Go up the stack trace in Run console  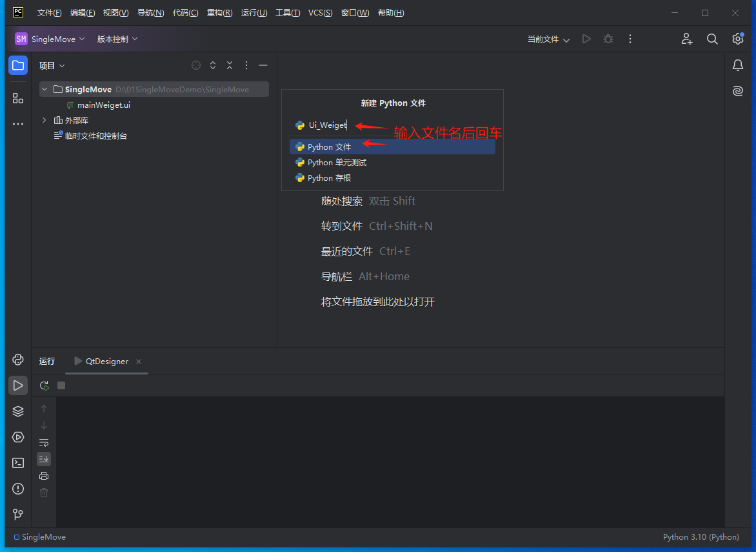(44, 409)
